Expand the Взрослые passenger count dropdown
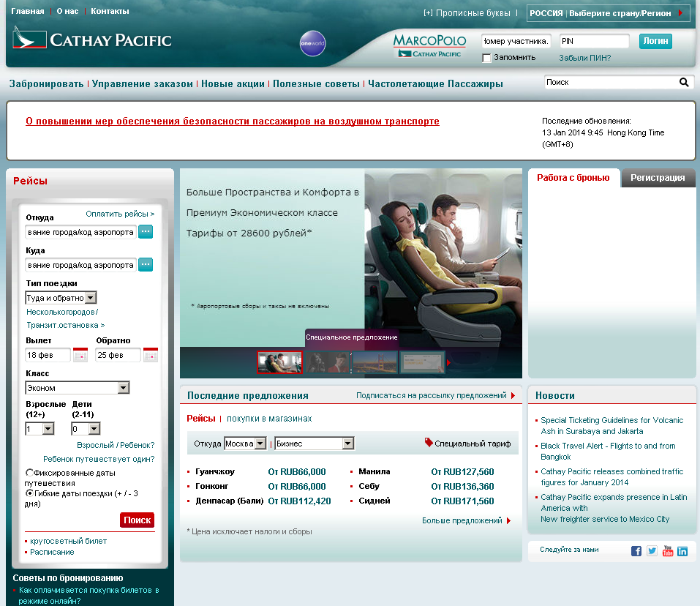This screenshot has height=606, width=700. (48, 429)
